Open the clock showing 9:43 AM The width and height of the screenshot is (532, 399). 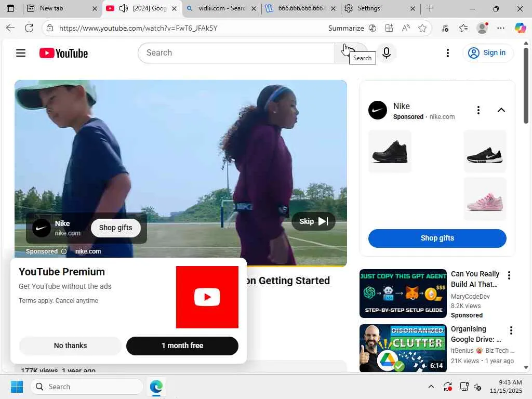coord(506,387)
